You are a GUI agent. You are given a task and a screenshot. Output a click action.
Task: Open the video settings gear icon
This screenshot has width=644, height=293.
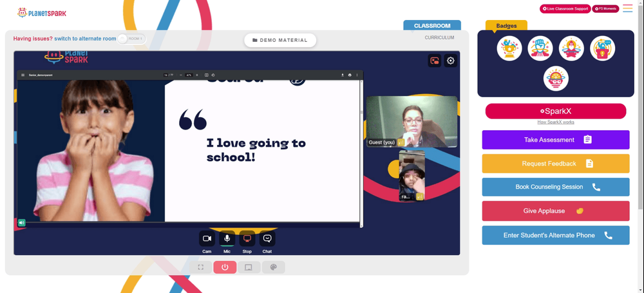coord(451,61)
